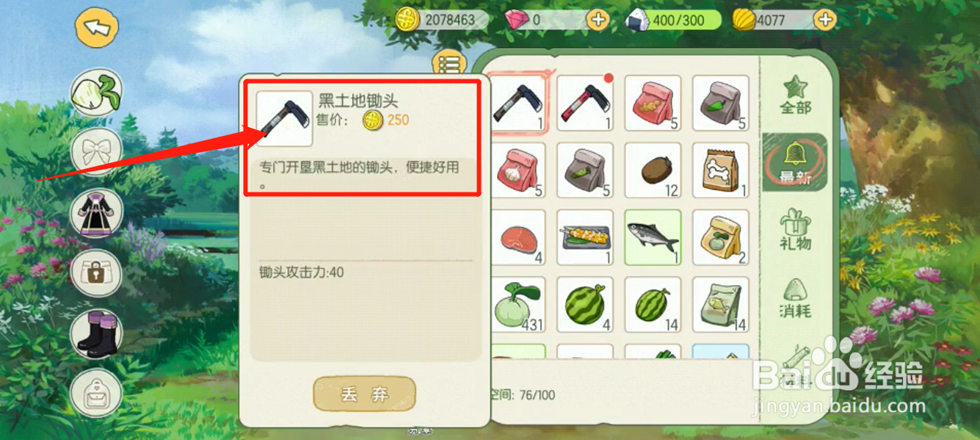980x440 pixels.
Task: Add more pink gems with plus
Action: click(598, 20)
